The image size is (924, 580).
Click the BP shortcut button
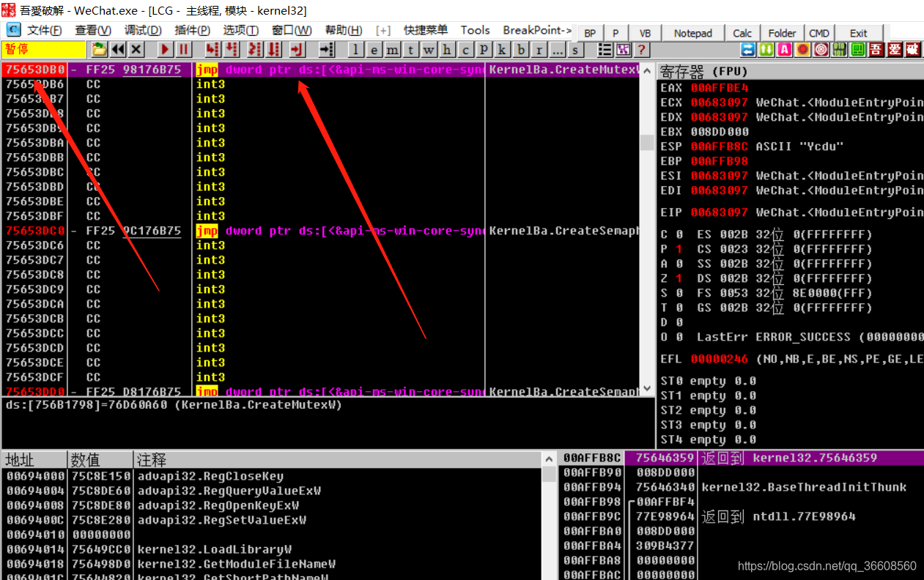[590, 33]
